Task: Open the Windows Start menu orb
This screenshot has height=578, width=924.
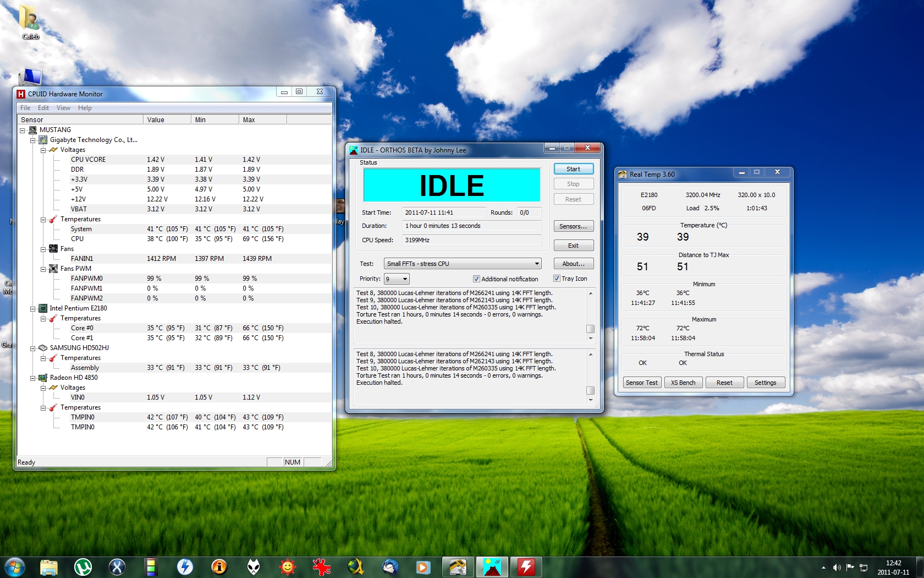Action: (x=14, y=567)
